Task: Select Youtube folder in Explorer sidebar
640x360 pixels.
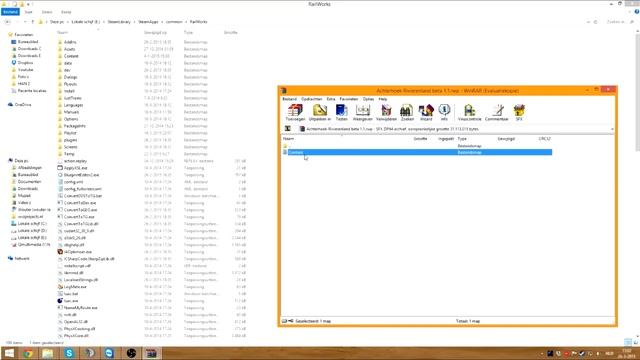Action: pyautogui.click(x=25, y=69)
